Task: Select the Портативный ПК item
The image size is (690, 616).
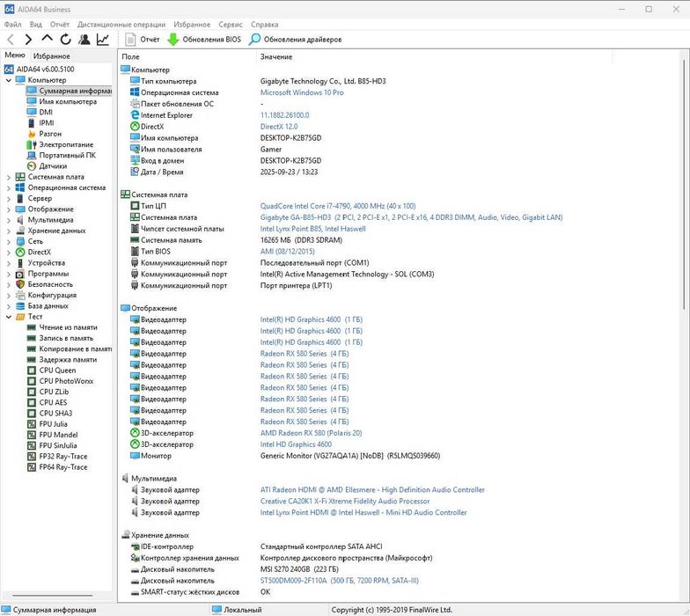Action: (67, 155)
